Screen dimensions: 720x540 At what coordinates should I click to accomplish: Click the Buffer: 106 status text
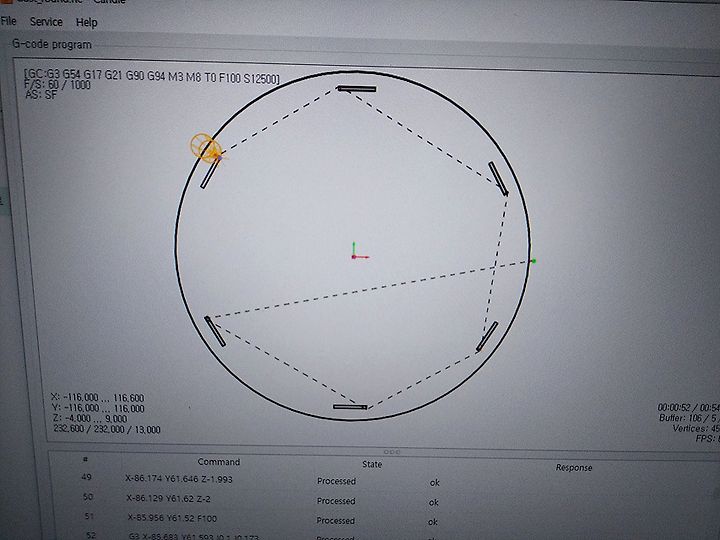pos(689,418)
